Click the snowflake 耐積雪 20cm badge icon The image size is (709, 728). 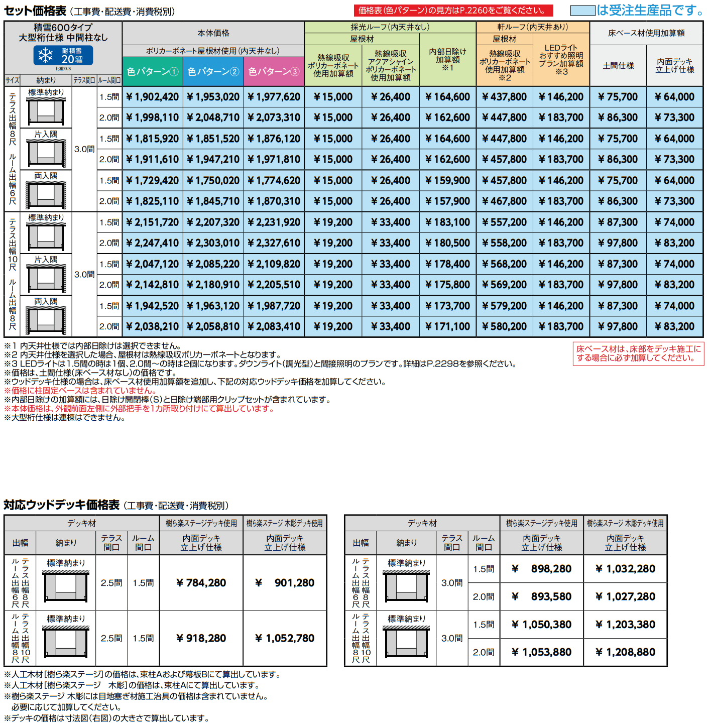pyautogui.click(x=63, y=56)
